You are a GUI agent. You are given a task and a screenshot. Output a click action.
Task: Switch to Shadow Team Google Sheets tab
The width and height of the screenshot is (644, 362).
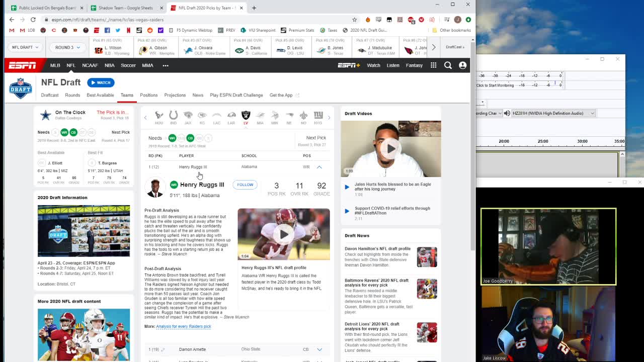(126, 8)
